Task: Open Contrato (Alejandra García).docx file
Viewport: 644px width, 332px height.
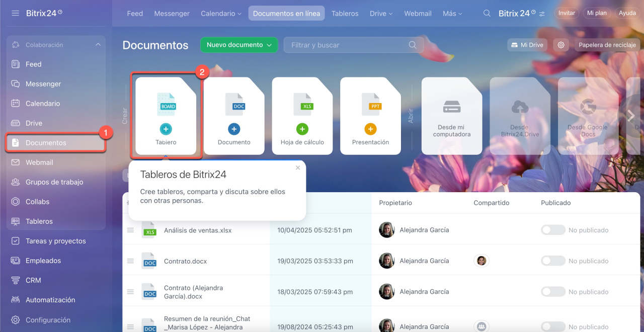Action: 193,292
